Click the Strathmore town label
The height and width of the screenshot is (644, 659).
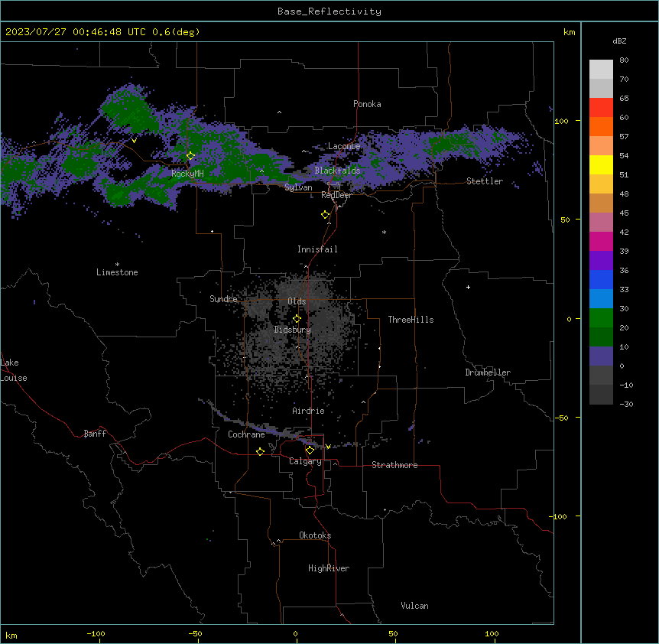(x=394, y=465)
